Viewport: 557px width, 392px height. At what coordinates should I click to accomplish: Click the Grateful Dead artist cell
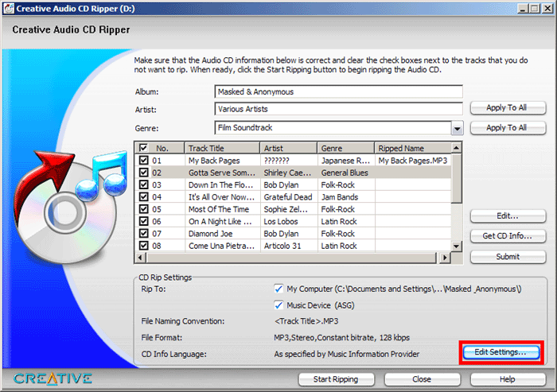coord(288,197)
